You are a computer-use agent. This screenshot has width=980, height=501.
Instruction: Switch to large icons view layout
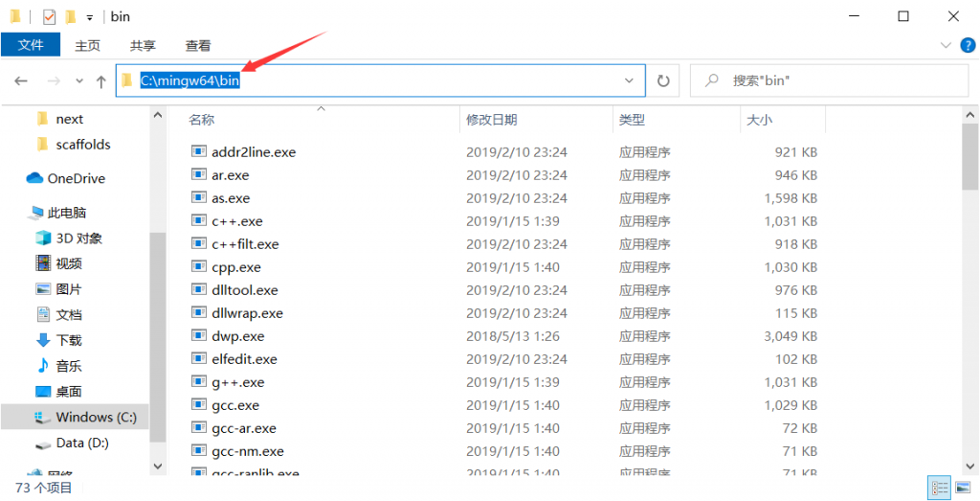[961, 488]
